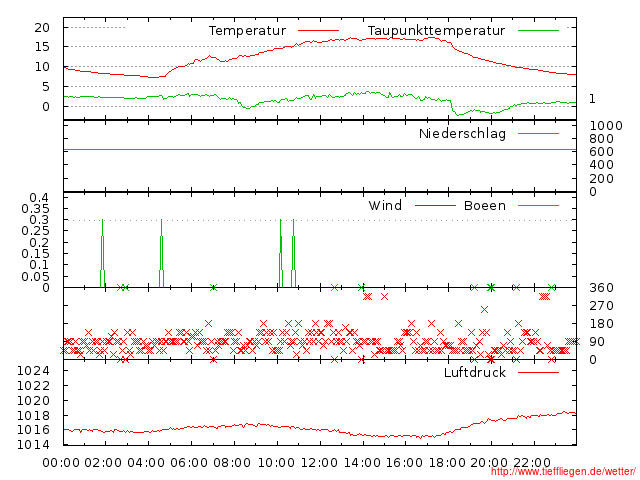Click the 1014 pressure axis value

(33, 444)
